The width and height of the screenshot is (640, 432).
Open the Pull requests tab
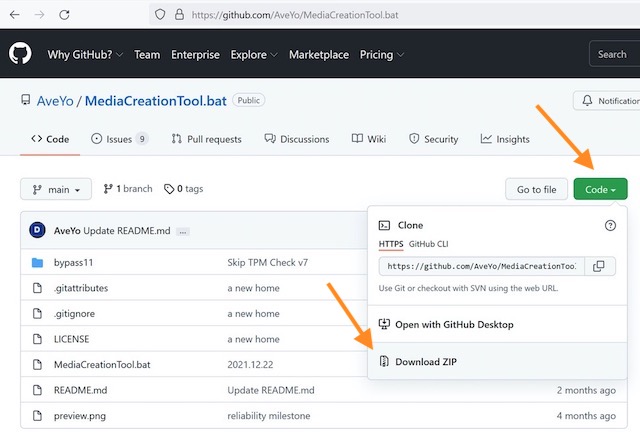coord(206,139)
